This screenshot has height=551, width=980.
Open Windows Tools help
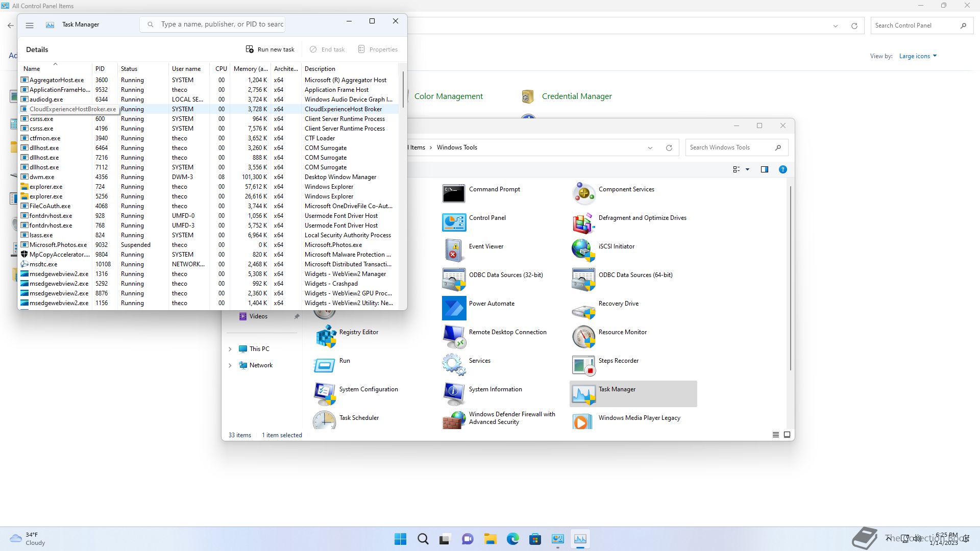click(x=782, y=169)
